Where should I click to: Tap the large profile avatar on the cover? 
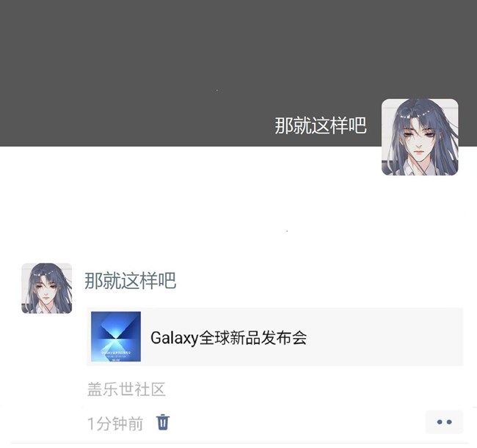(420, 137)
